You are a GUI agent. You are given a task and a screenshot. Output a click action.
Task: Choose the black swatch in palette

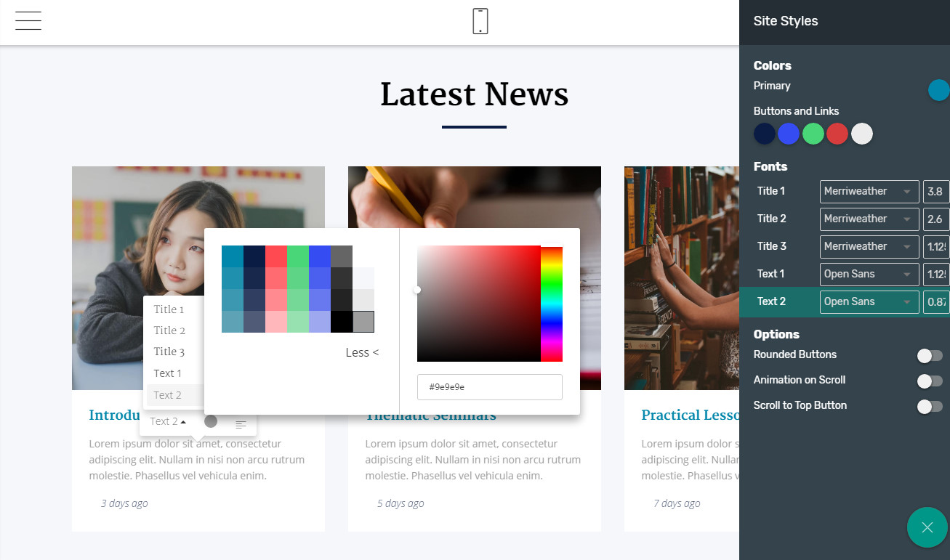342,322
